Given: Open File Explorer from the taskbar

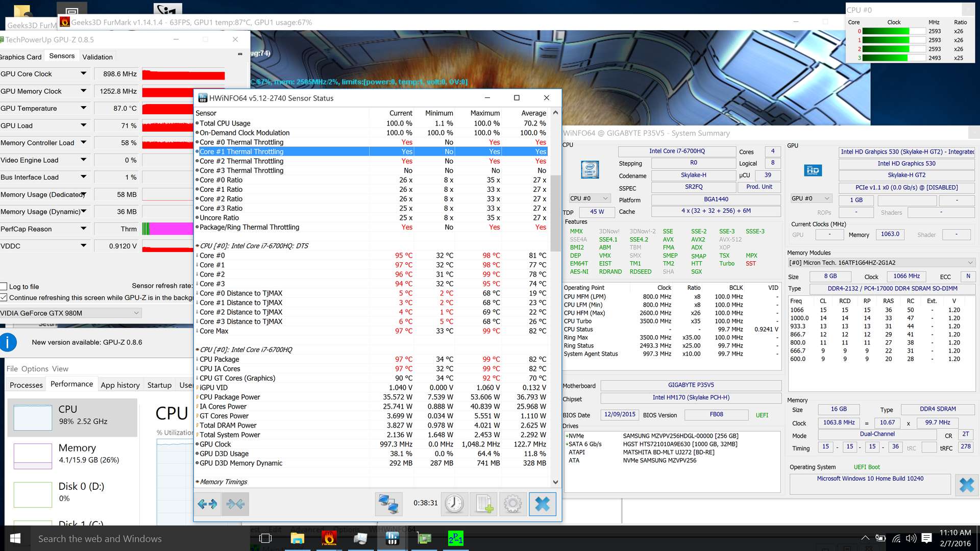Looking at the screenshot, I should tap(297, 539).
